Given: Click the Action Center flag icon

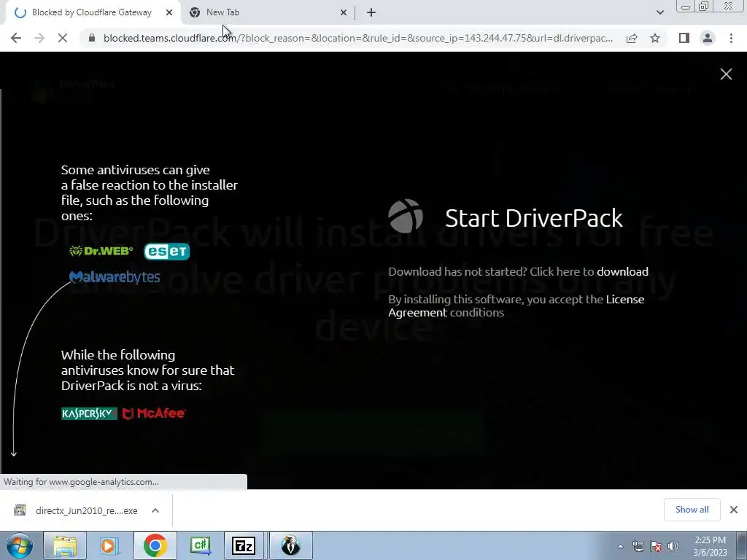Looking at the screenshot, I should (x=656, y=546).
